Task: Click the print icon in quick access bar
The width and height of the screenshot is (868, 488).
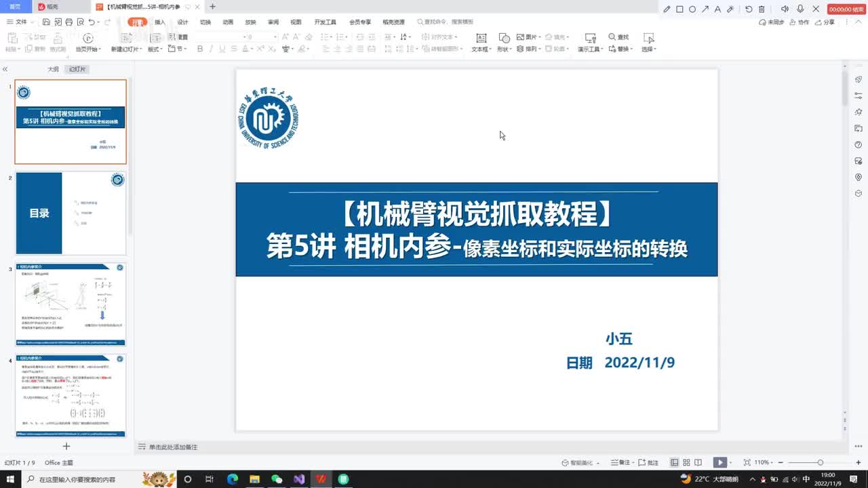Action: pos(68,22)
